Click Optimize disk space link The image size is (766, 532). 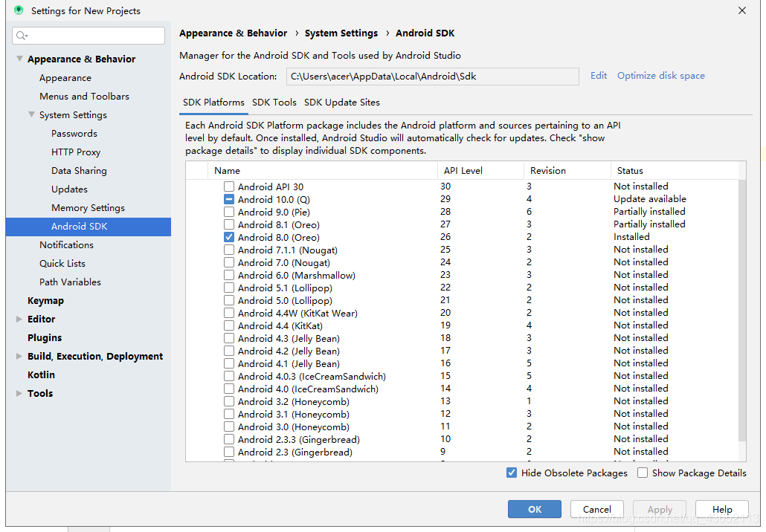pyautogui.click(x=660, y=76)
